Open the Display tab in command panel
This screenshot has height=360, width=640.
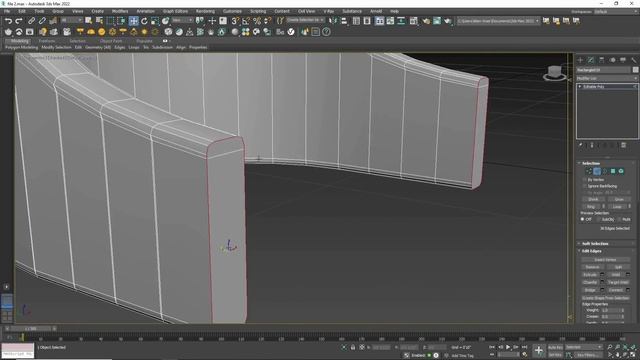pyautogui.click(x=623, y=60)
